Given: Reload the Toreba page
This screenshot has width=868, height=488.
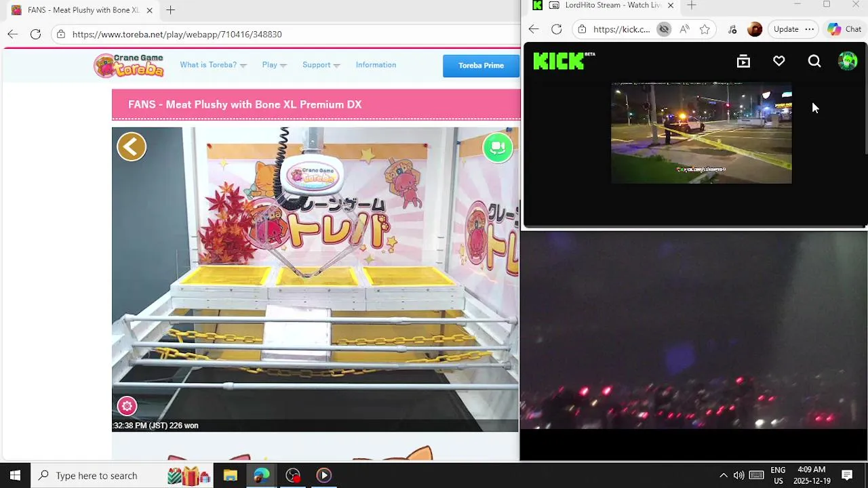Looking at the screenshot, I should tap(35, 34).
